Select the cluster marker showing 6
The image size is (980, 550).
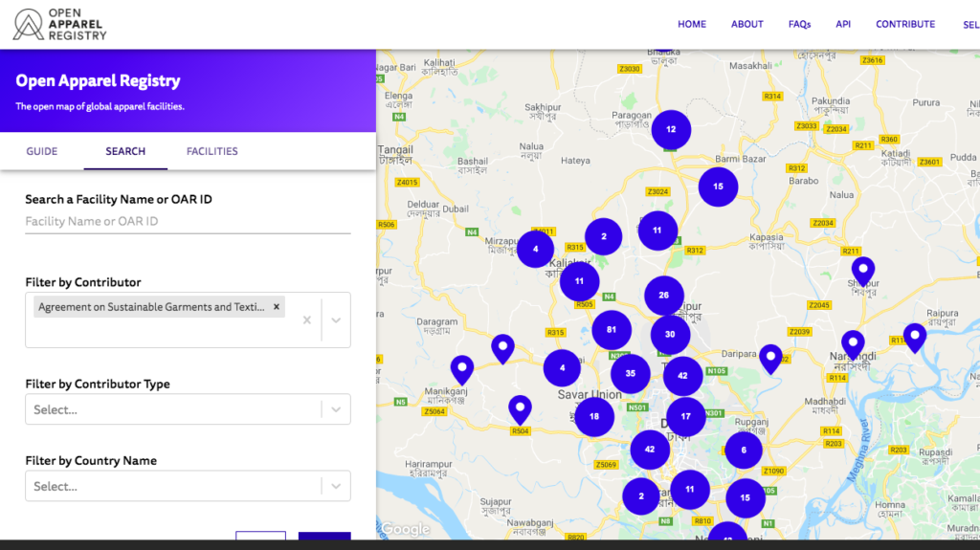pos(743,450)
